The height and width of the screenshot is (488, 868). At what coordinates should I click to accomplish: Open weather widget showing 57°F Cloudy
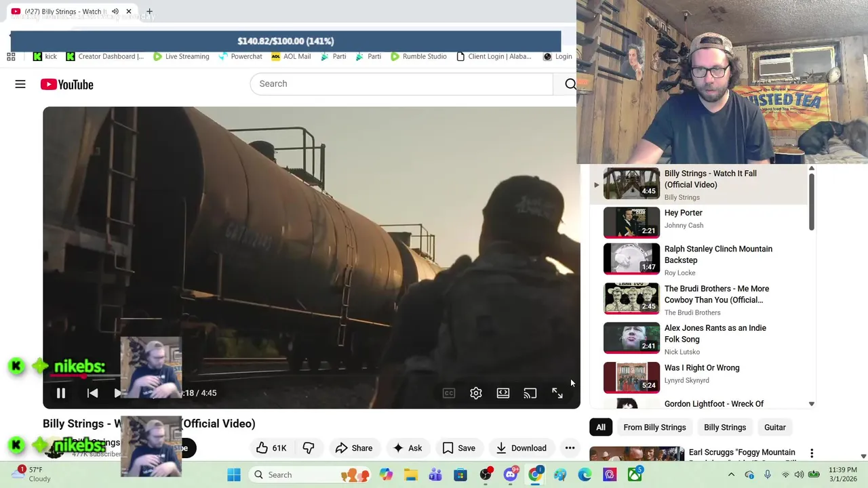31,474
